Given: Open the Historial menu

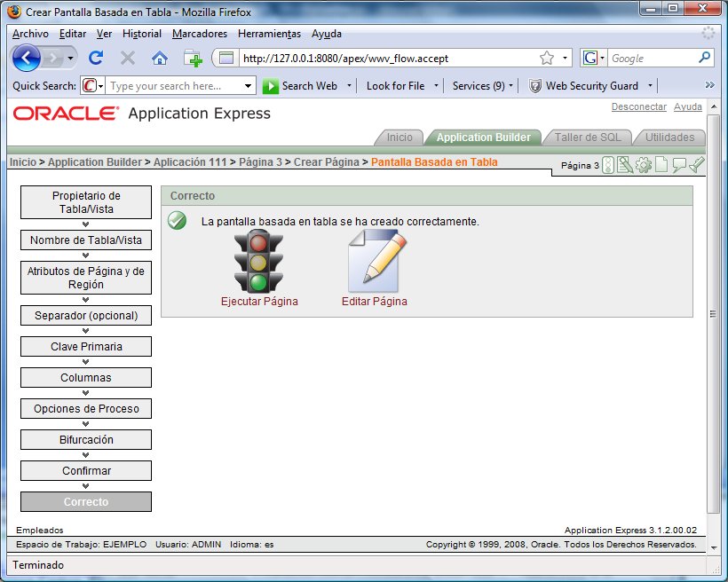Looking at the screenshot, I should click(x=142, y=34).
